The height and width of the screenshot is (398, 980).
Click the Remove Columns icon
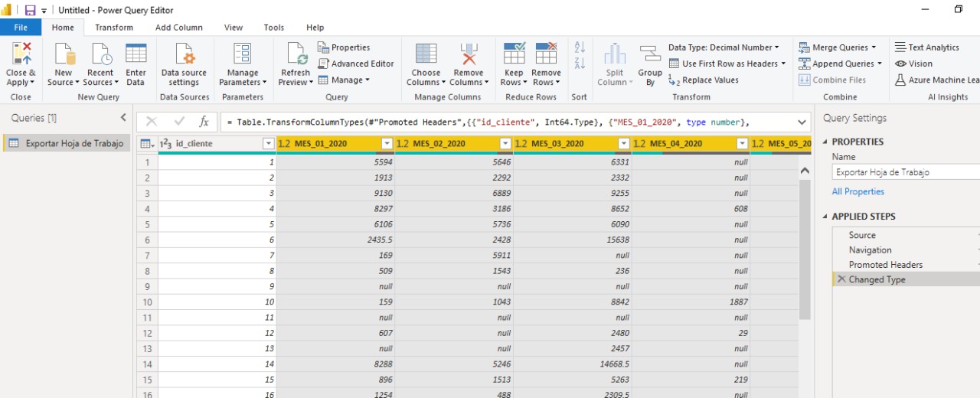coord(469,54)
